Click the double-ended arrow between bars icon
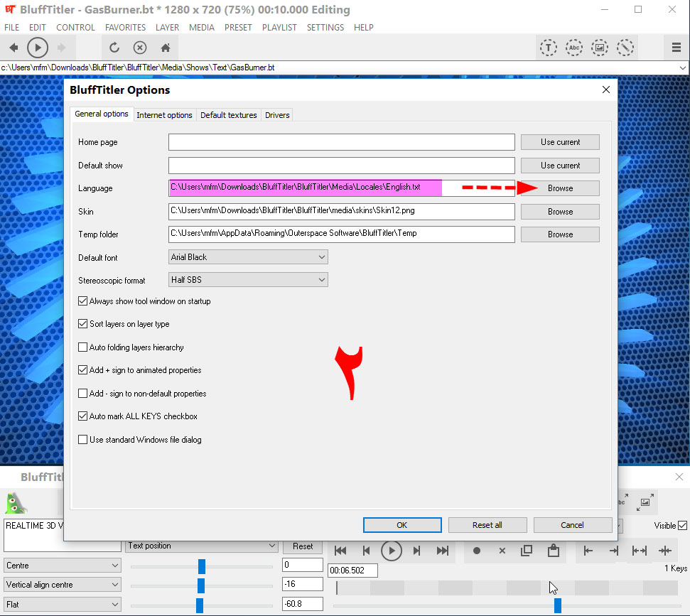 [640, 551]
